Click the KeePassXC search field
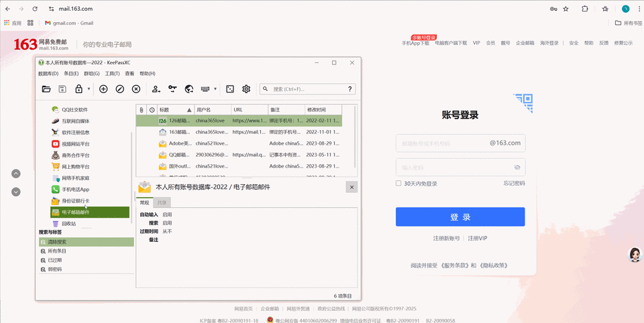644x323 pixels. pos(307,88)
